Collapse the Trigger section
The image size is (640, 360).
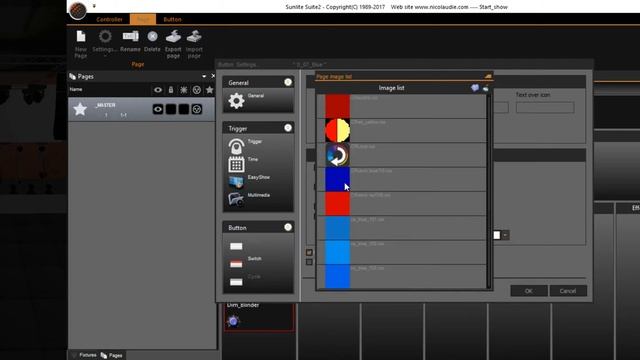[288, 128]
